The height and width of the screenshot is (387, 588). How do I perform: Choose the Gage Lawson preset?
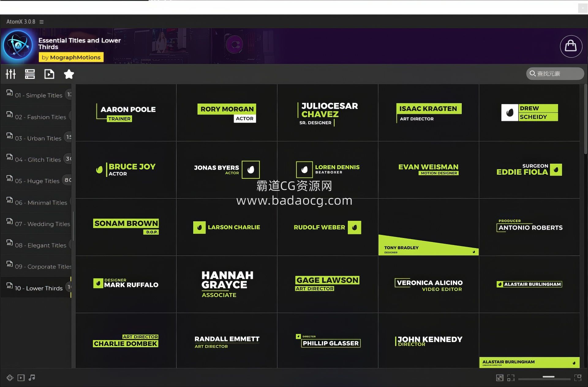(x=327, y=284)
